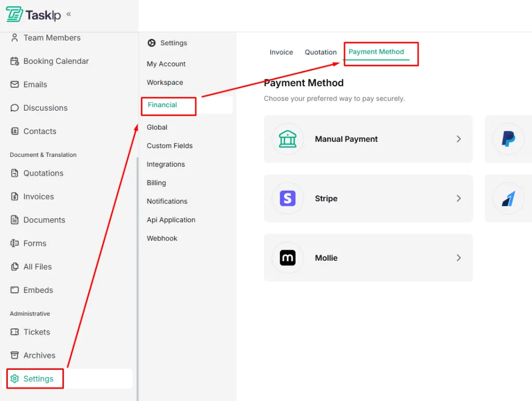
Task: Open Integrations settings section
Action: (166, 164)
